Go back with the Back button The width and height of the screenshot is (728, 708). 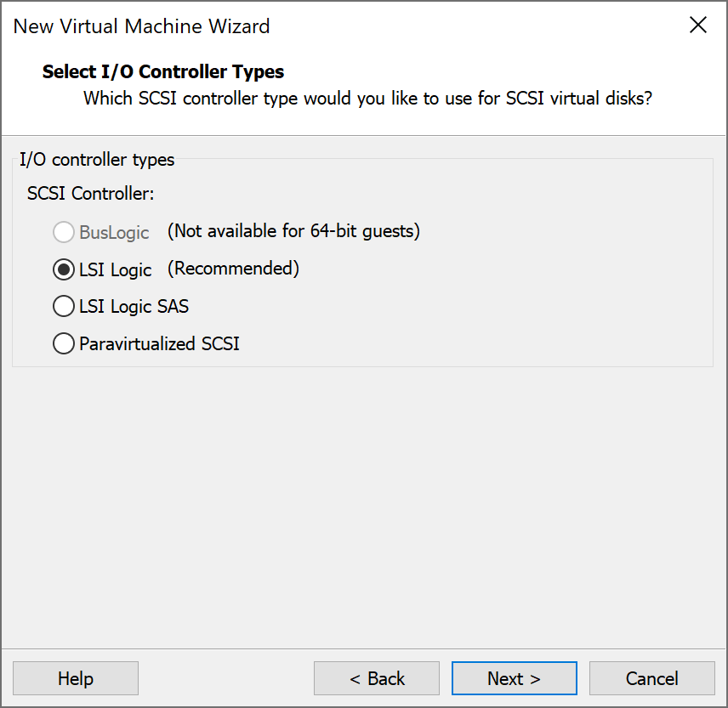(x=376, y=678)
